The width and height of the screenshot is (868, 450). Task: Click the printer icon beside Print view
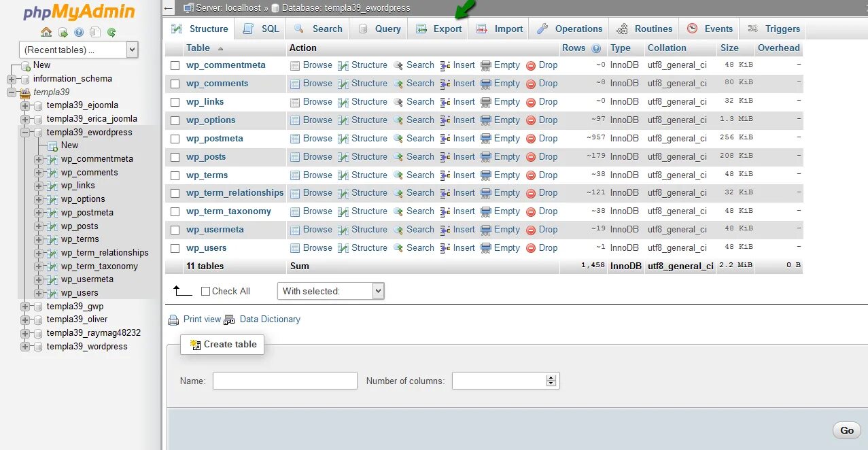pos(173,319)
